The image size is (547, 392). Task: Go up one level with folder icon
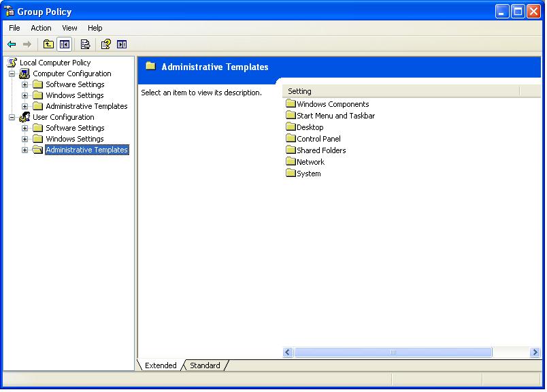pyautogui.click(x=48, y=44)
